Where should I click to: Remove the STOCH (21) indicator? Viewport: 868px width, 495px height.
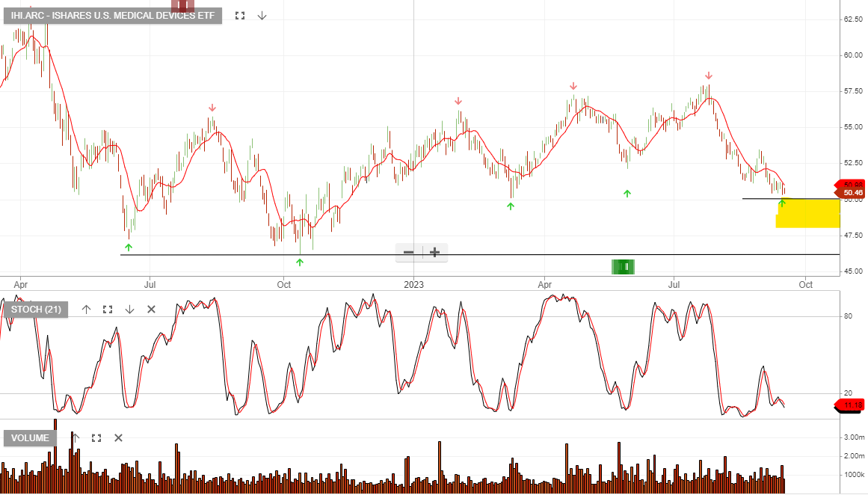click(150, 309)
